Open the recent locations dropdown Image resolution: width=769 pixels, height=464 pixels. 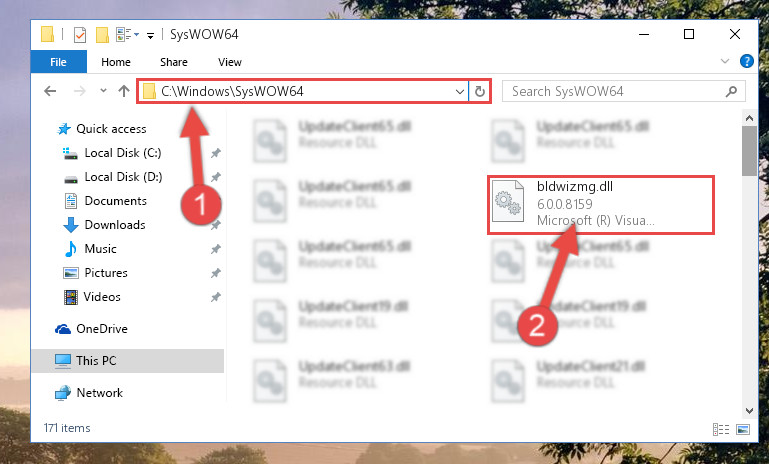pos(103,91)
